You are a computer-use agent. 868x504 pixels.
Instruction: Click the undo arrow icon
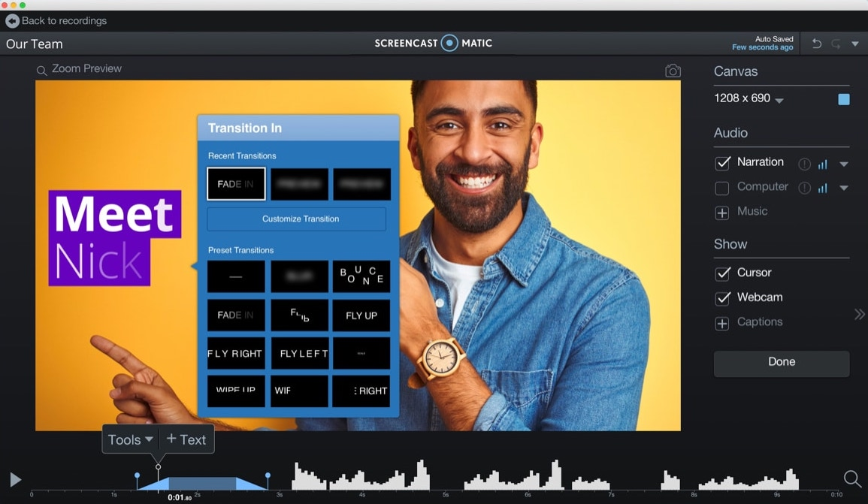coord(816,44)
